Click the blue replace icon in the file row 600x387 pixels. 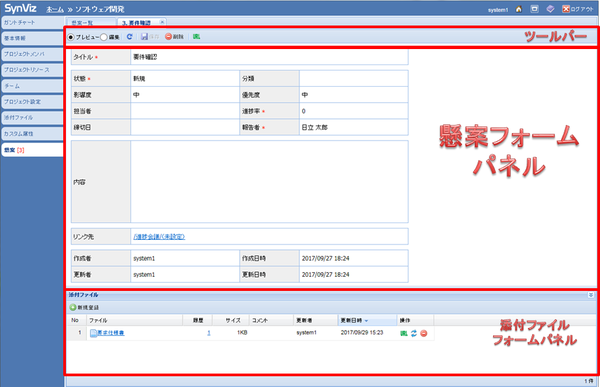414,333
